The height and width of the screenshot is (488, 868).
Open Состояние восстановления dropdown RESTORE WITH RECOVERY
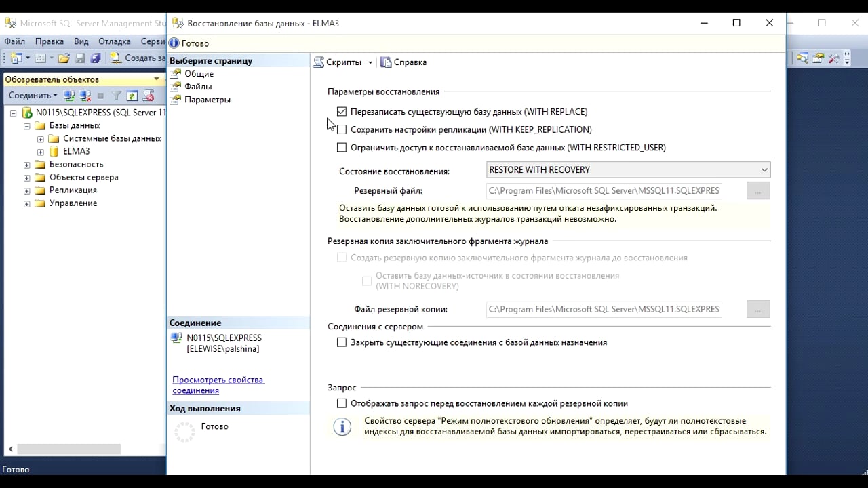(629, 169)
